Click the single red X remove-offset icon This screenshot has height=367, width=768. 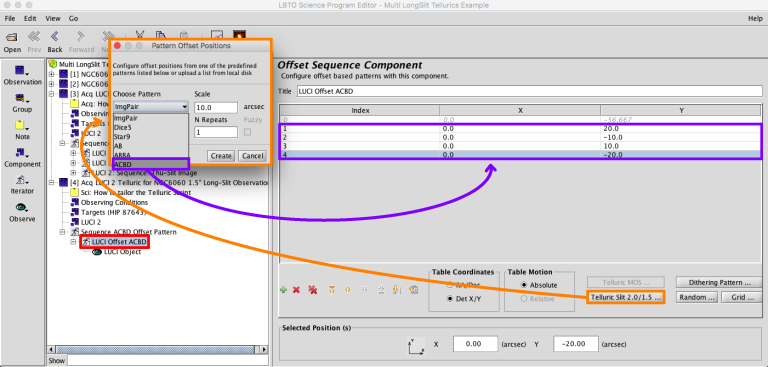(x=296, y=290)
